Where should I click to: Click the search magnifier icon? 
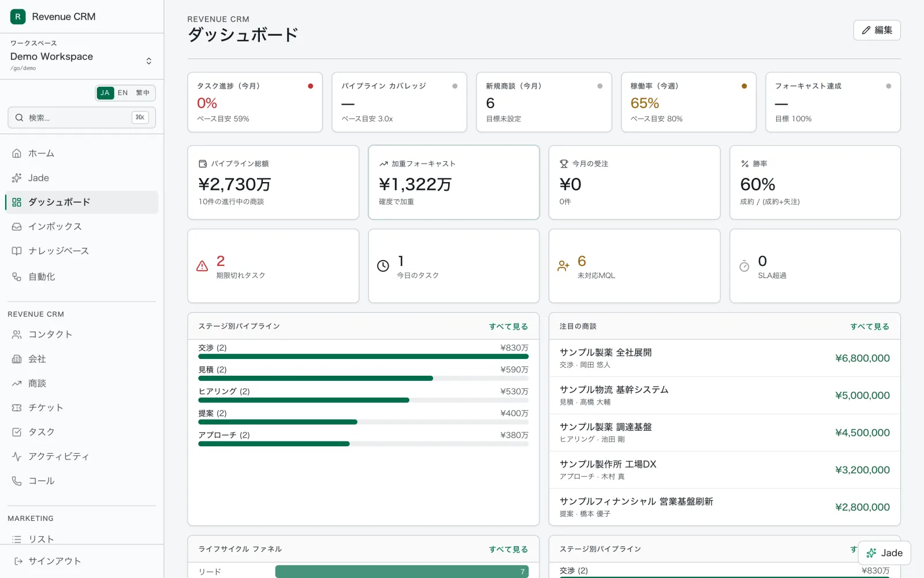(x=19, y=117)
